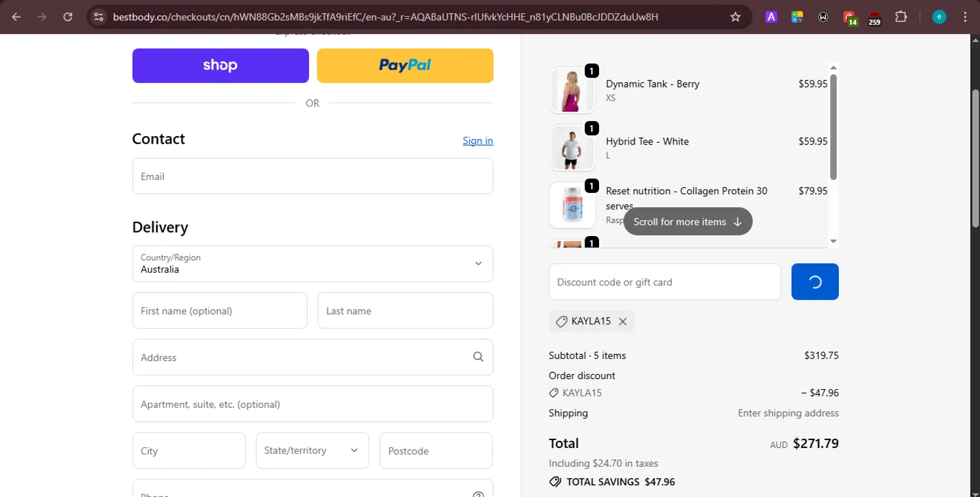Click the phone field help icon
This screenshot has width=980, height=497.
(x=478, y=494)
